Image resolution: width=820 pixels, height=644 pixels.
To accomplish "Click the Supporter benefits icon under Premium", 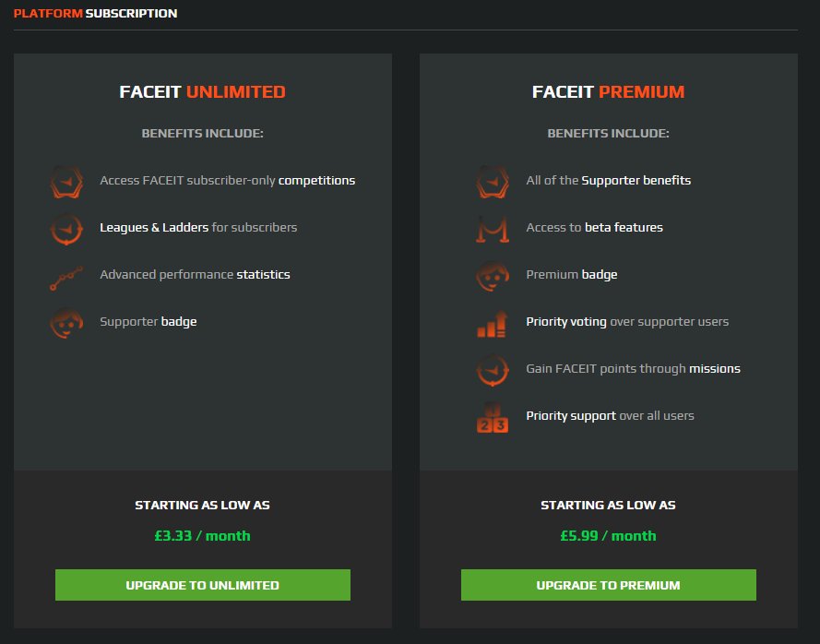I will pyautogui.click(x=493, y=182).
